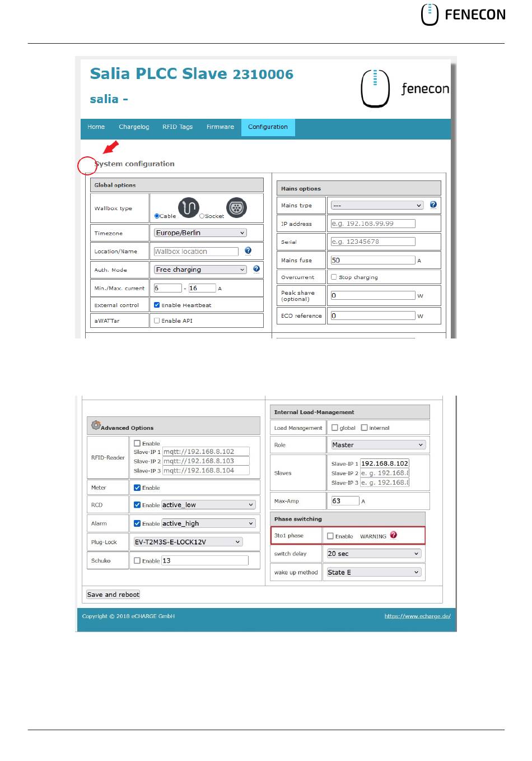Click the RFID-Reader Slave-IP 3 mqtt field
Image resolution: width=532 pixels, height=761 pixels.
[206, 471]
